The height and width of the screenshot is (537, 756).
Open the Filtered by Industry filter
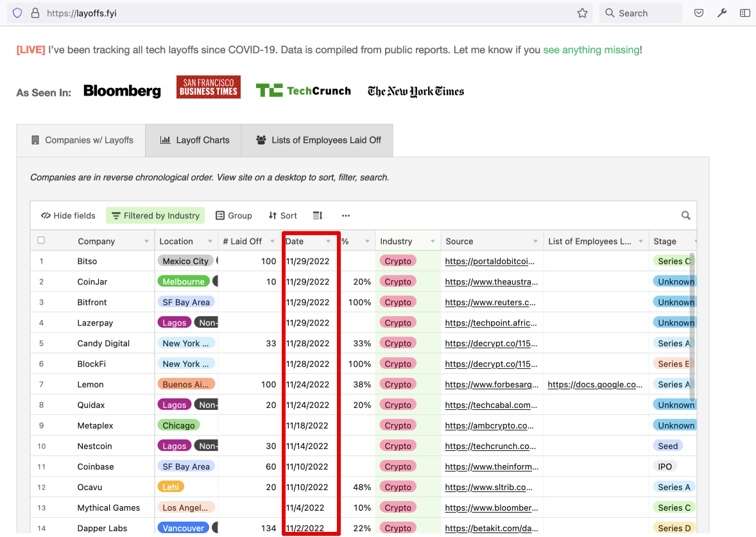pyautogui.click(x=155, y=216)
